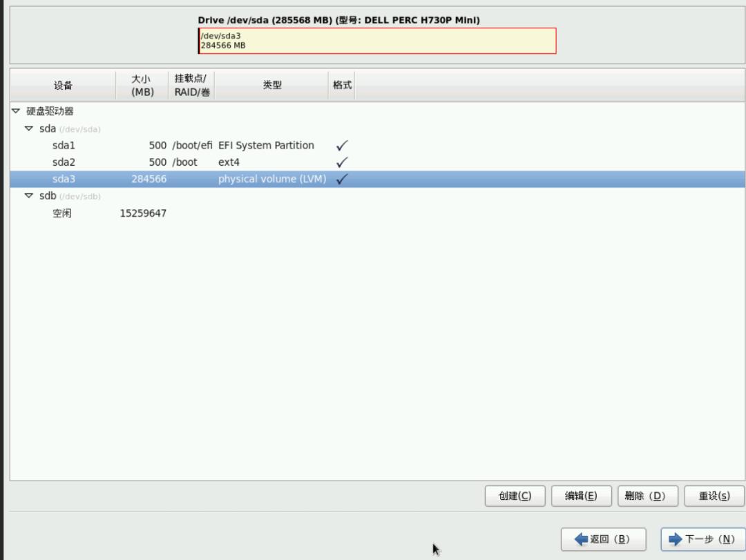Click the /boot mount point cell
Viewport: 746px width, 560px height.
click(184, 162)
